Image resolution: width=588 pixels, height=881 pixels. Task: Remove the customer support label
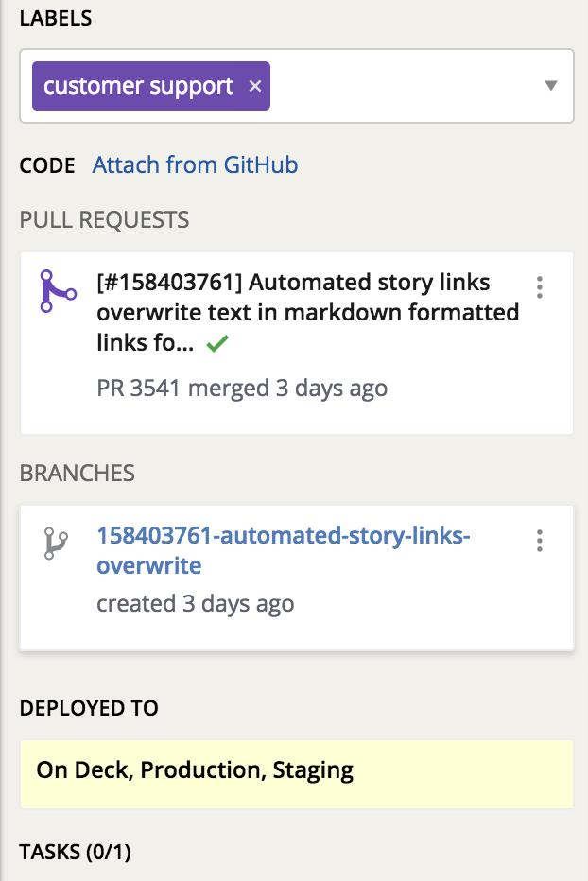(x=255, y=86)
